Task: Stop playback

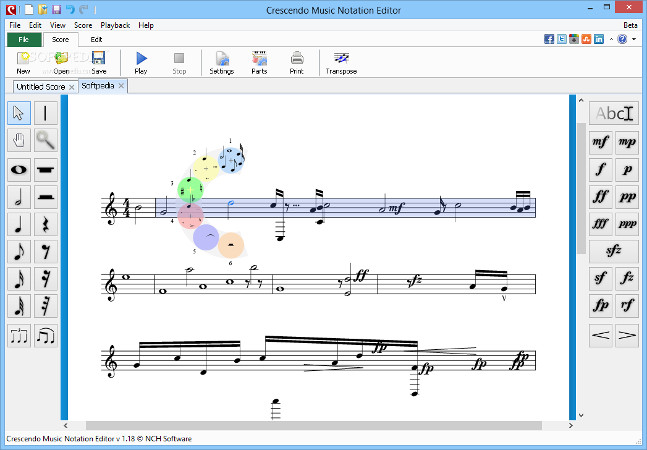Action: [x=179, y=63]
